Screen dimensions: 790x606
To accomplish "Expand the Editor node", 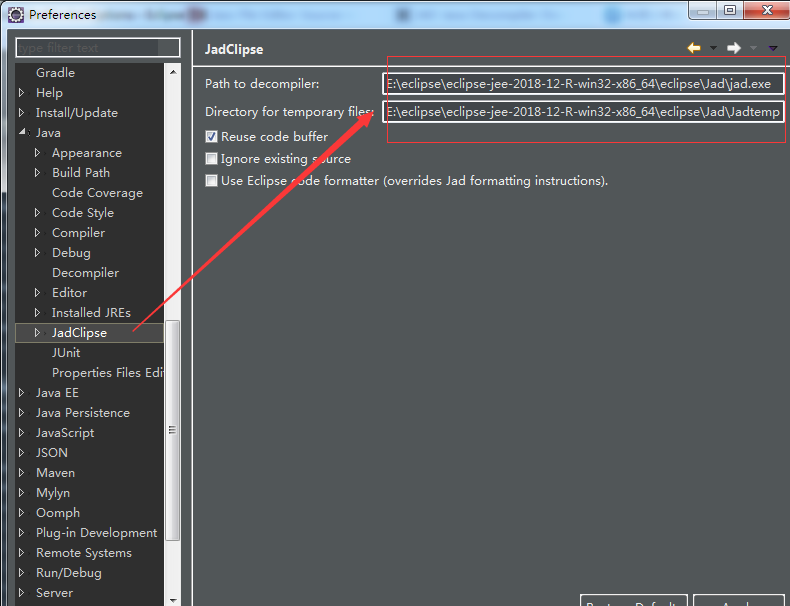I will point(37,292).
